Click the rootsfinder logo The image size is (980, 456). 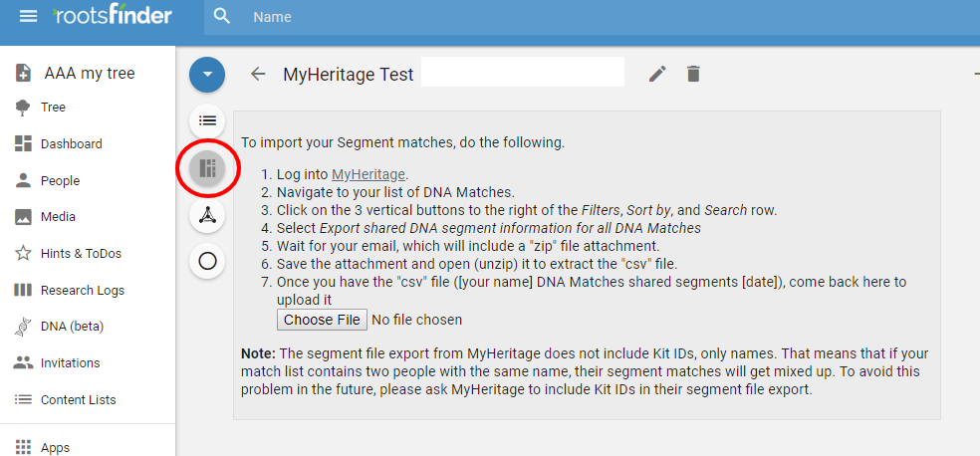pyautogui.click(x=113, y=16)
